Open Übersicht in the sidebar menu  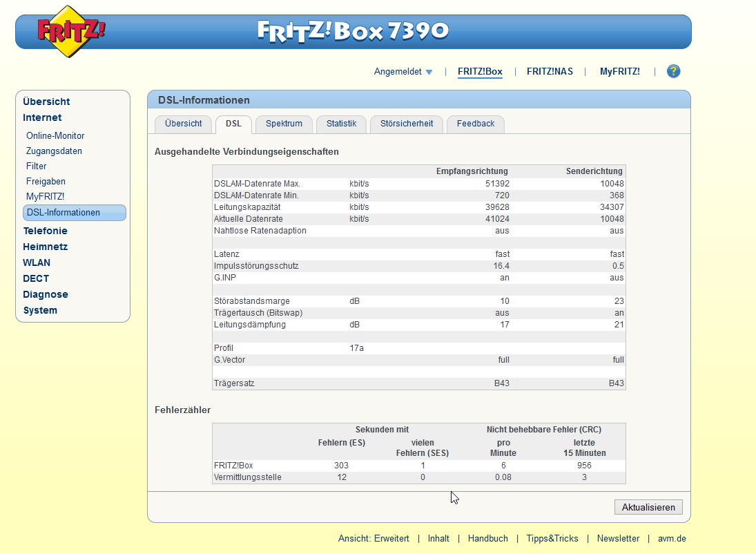46,102
